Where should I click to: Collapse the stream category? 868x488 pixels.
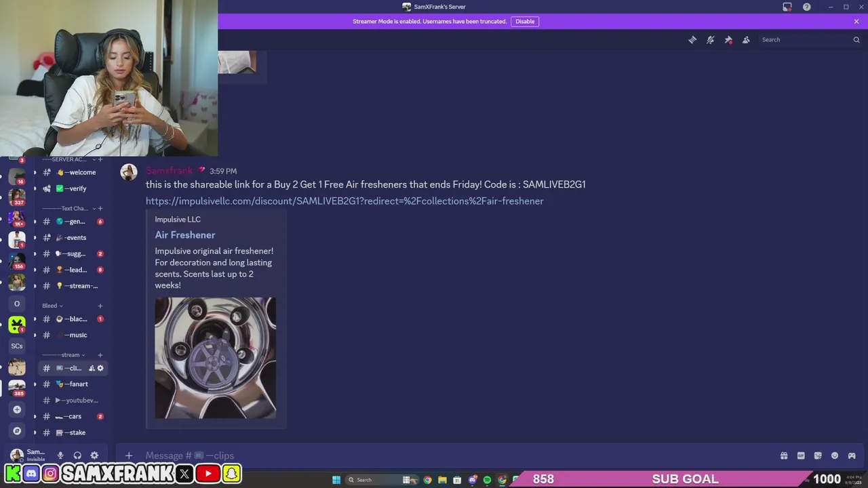[64, 355]
